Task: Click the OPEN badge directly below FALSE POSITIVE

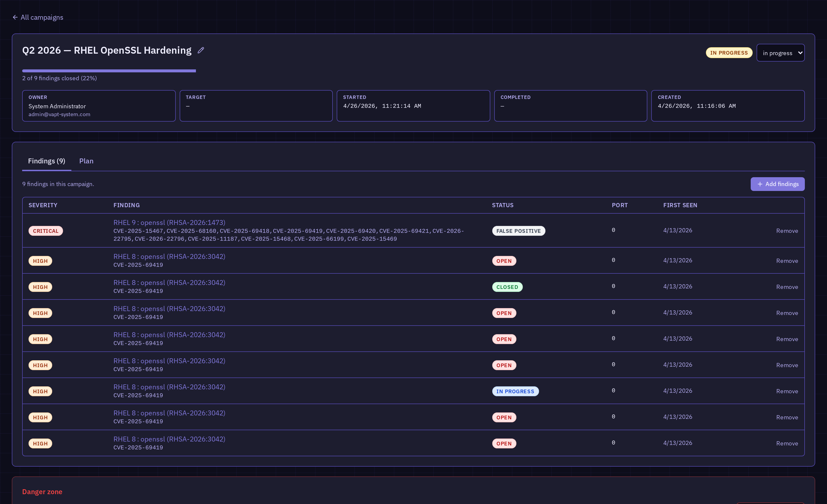Action: click(504, 261)
